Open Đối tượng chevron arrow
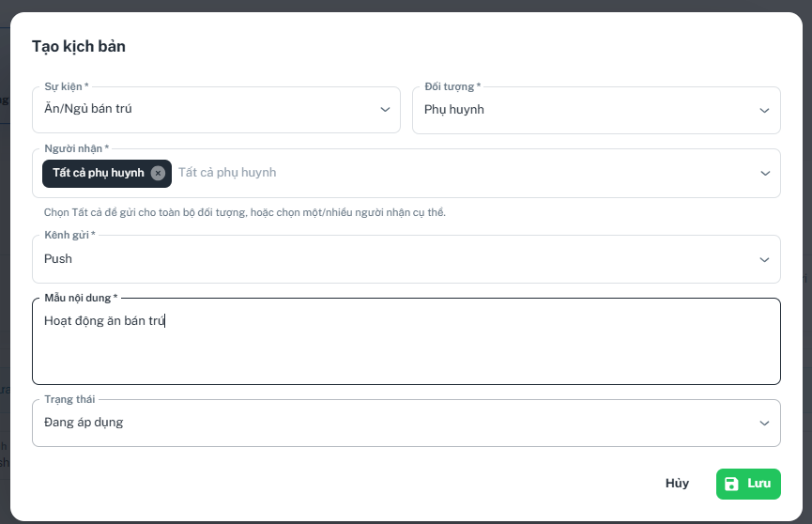This screenshot has width=812, height=524. pos(764,111)
